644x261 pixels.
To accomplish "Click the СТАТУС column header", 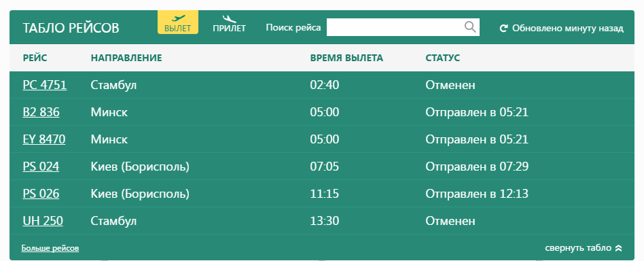I will [x=443, y=58].
